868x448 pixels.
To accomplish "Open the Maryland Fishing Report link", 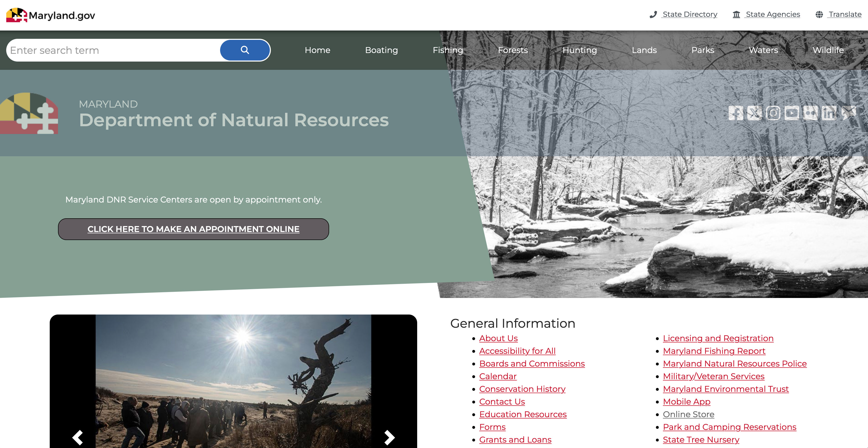I will [x=714, y=351].
